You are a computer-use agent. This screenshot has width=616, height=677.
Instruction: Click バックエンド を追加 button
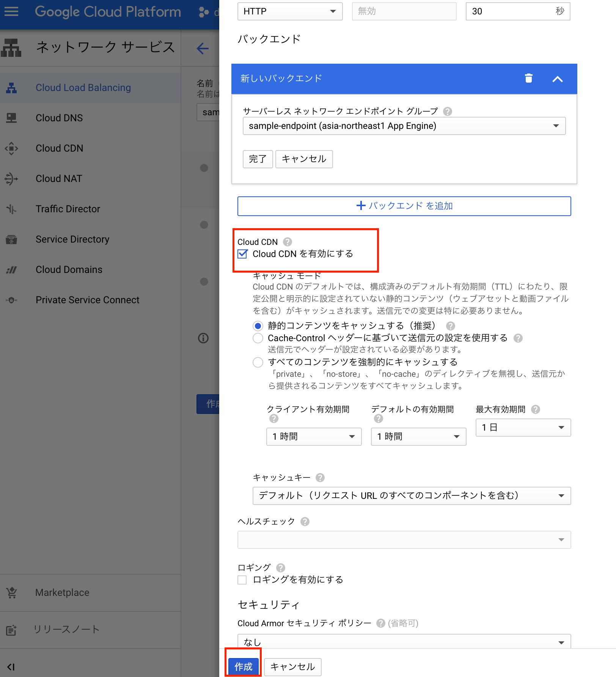[x=404, y=206]
